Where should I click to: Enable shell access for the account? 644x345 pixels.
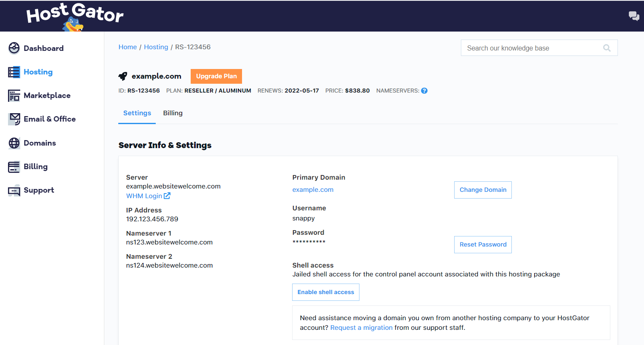point(325,292)
